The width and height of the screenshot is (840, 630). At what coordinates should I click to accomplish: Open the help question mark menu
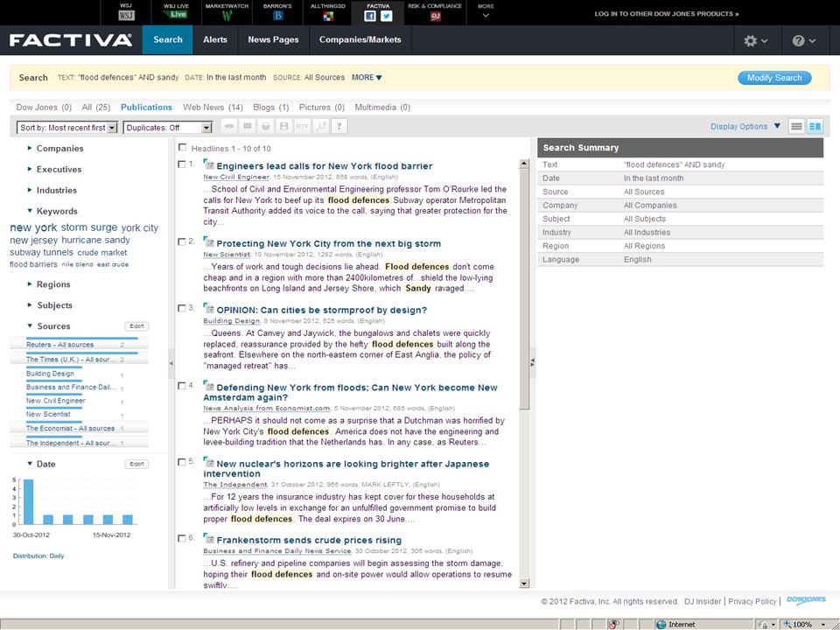pyautogui.click(x=804, y=41)
